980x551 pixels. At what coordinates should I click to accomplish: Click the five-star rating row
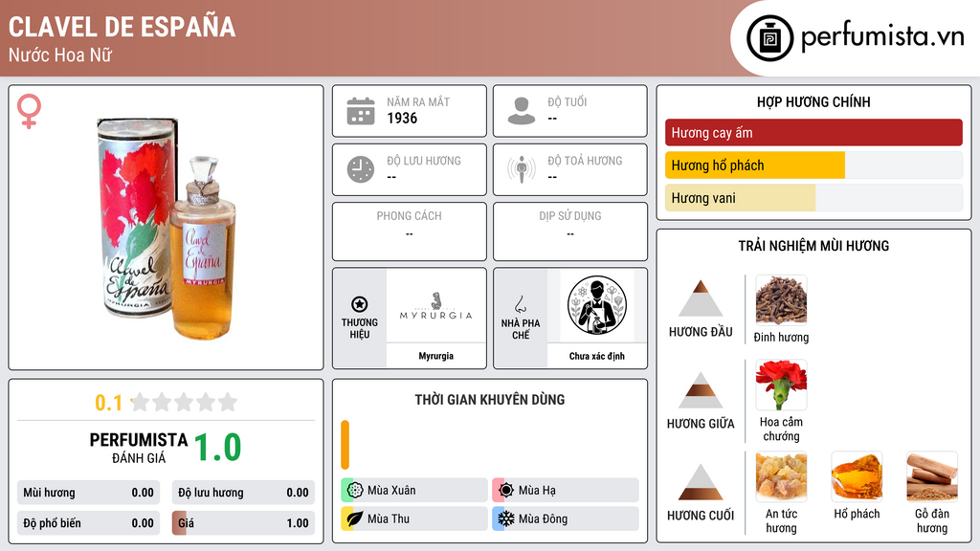[184, 402]
